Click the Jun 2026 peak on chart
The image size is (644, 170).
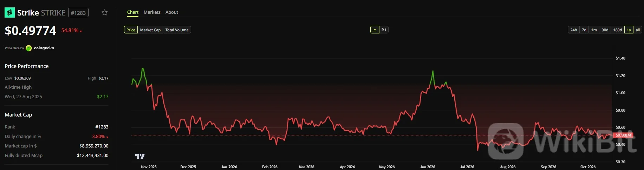point(433,71)
